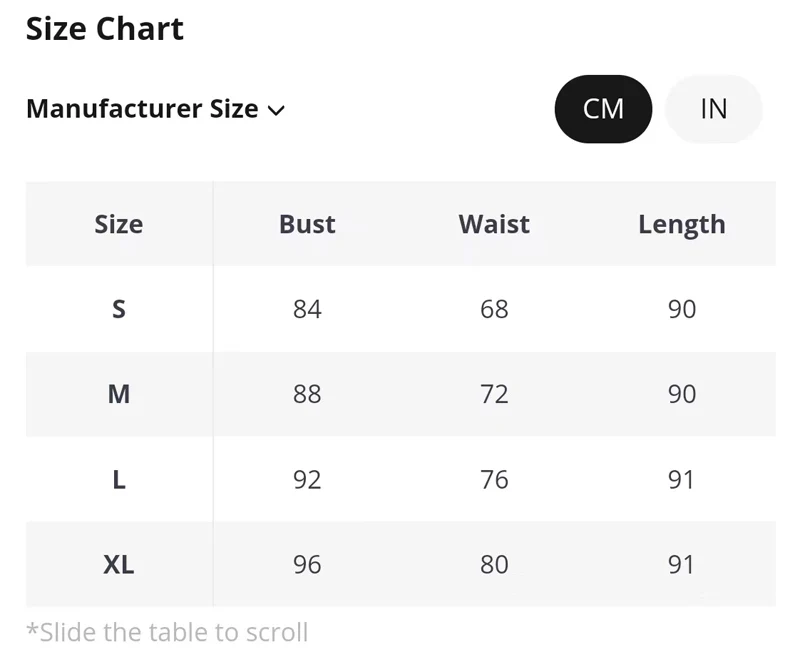Click the chevron next to Manufacturer Size
This screenshot has height=672, width=800.
click(277, 110)
